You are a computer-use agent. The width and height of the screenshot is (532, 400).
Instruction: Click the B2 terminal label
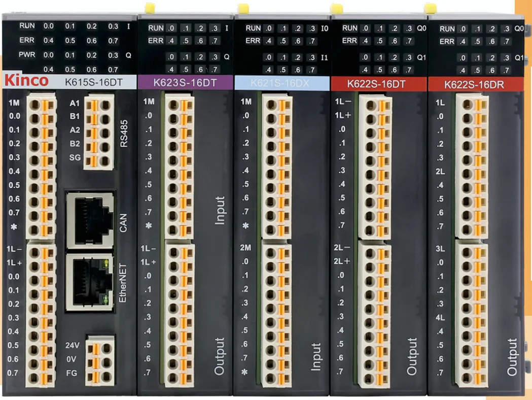[x=75, y=143]
